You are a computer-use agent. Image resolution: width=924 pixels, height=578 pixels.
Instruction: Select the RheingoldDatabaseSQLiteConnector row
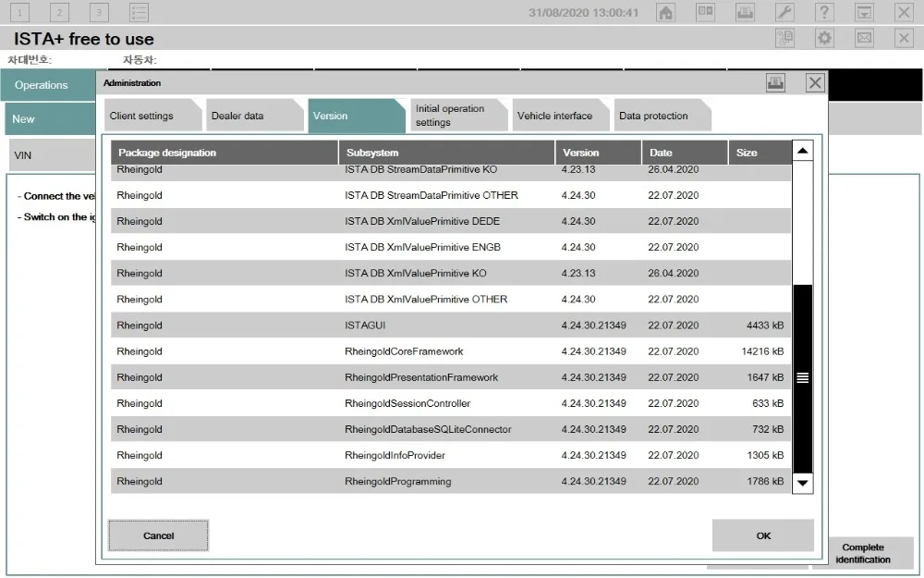pos(451,429)
